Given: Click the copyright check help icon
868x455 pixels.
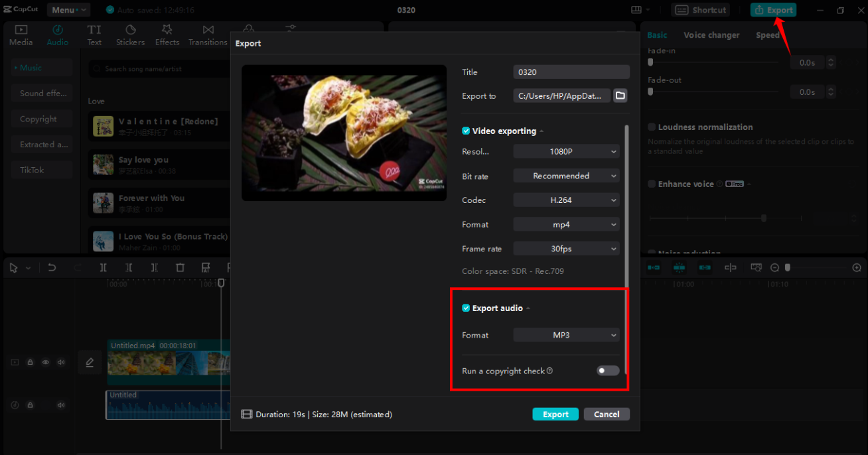Looking at the screenshot, I should coord(549,371).
